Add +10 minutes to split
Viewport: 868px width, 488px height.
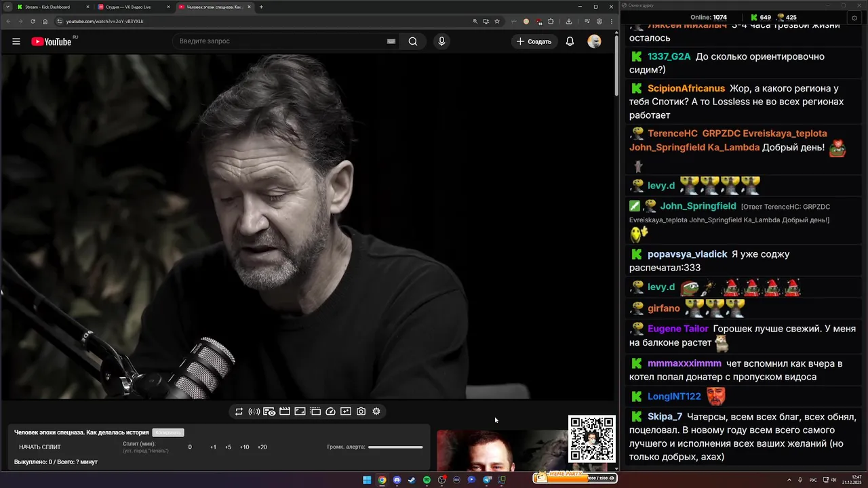pos(244,447)
